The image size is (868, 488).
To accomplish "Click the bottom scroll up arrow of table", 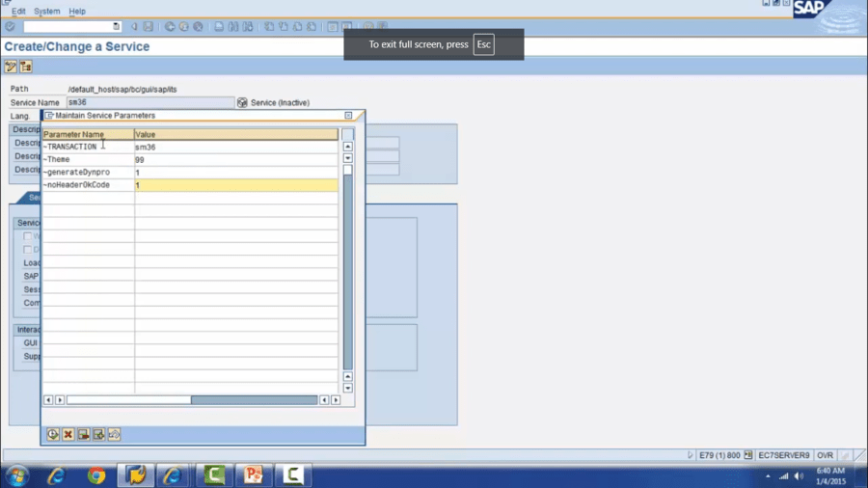I will (x=347, y=377).
